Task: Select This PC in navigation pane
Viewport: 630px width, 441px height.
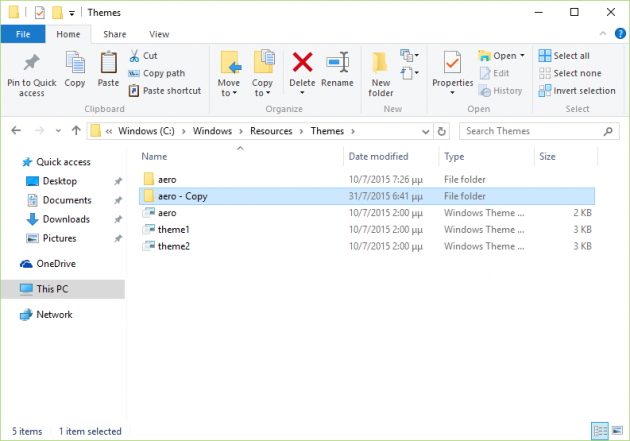Action: point(63,289)
